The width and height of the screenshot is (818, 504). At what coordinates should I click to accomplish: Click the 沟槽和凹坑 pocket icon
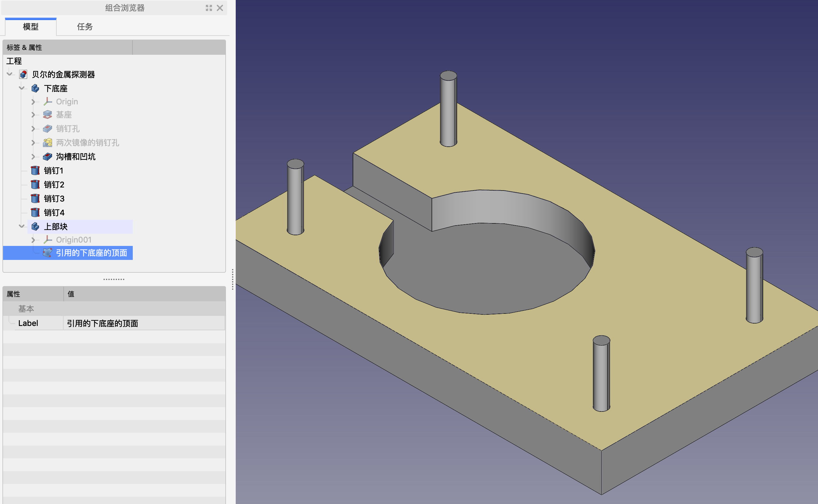pos(47,157)
